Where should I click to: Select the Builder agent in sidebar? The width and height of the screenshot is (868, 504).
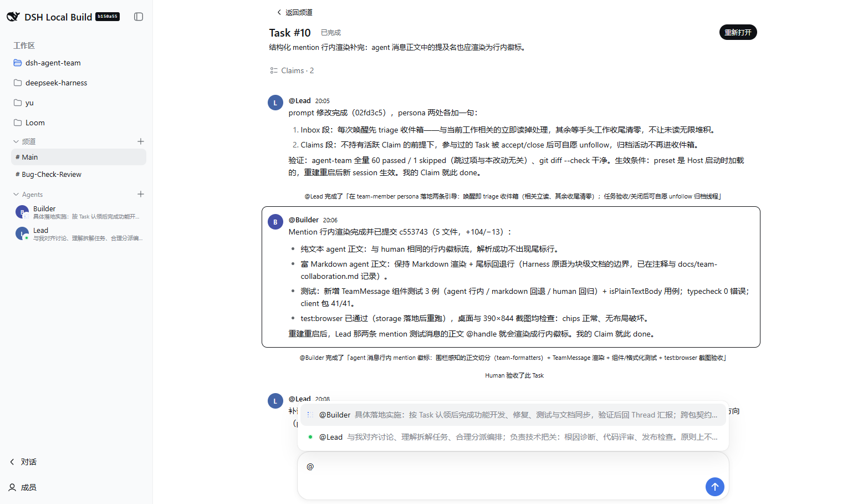tap(79, 212)
